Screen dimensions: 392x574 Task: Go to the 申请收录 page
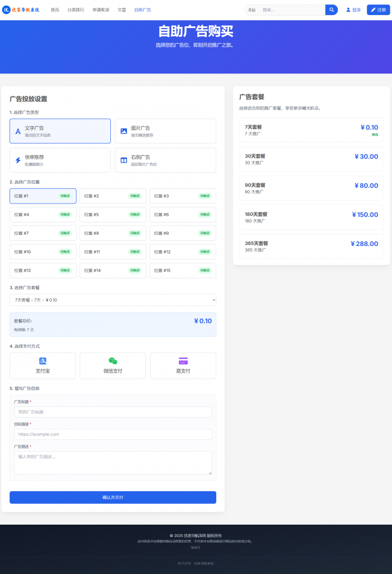[101, 10]
